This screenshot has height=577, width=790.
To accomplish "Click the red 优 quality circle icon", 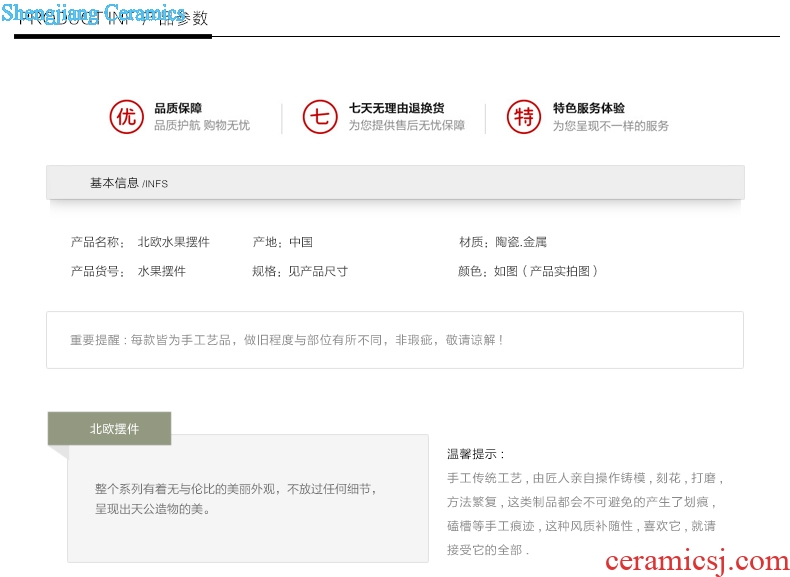I will (126, 117).
